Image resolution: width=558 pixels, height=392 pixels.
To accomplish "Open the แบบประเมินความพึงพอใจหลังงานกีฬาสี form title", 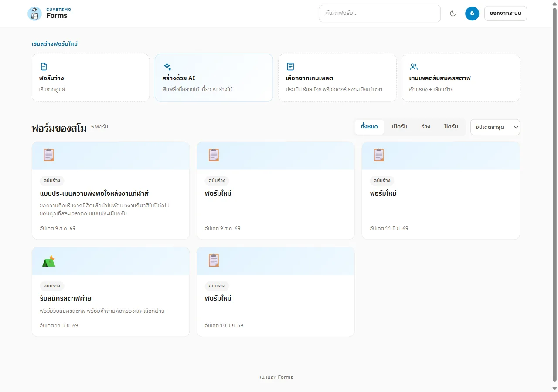I will pos(94,193).
